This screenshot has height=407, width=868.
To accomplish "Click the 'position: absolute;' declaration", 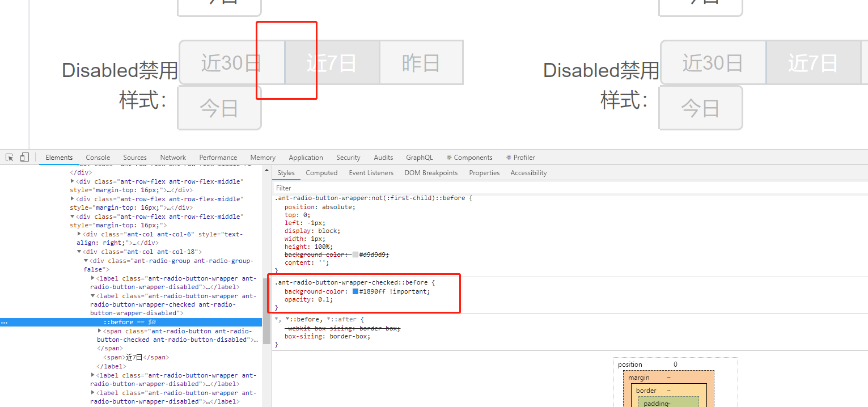I will 320,207.
